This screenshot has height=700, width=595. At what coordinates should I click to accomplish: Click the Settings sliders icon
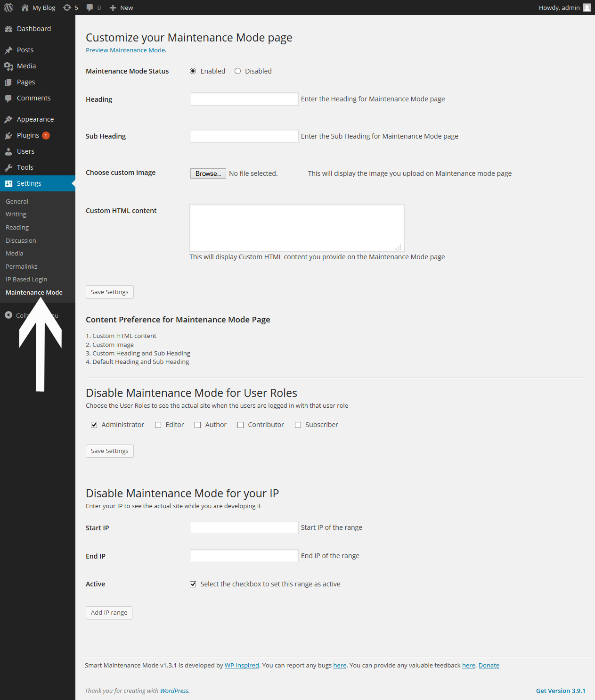point(8,183)
